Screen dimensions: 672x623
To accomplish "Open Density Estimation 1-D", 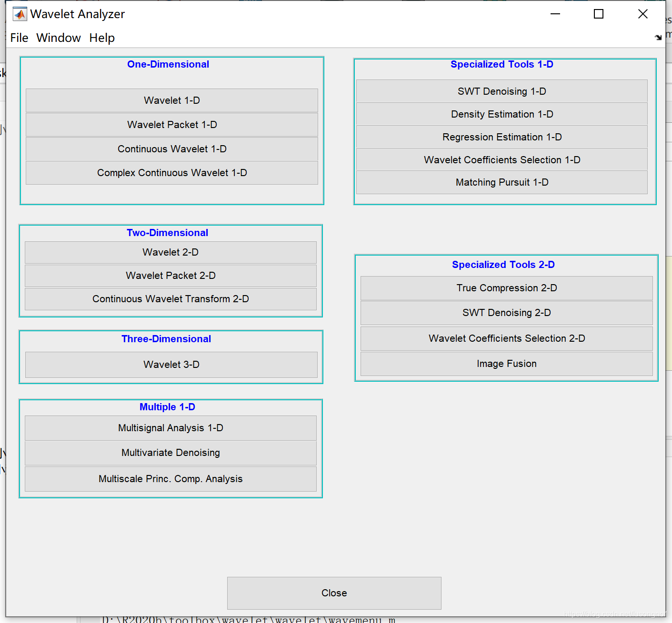I will [501, 114].
